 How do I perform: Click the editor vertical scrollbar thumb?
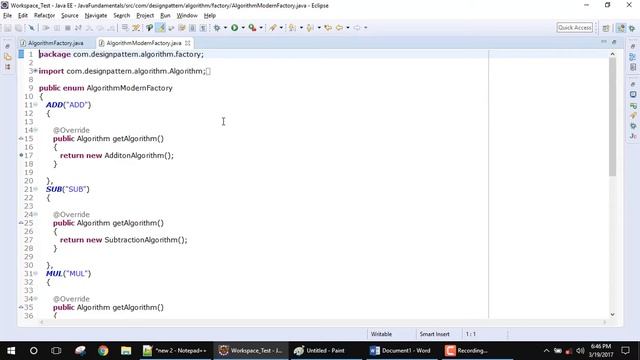point(612,116)
